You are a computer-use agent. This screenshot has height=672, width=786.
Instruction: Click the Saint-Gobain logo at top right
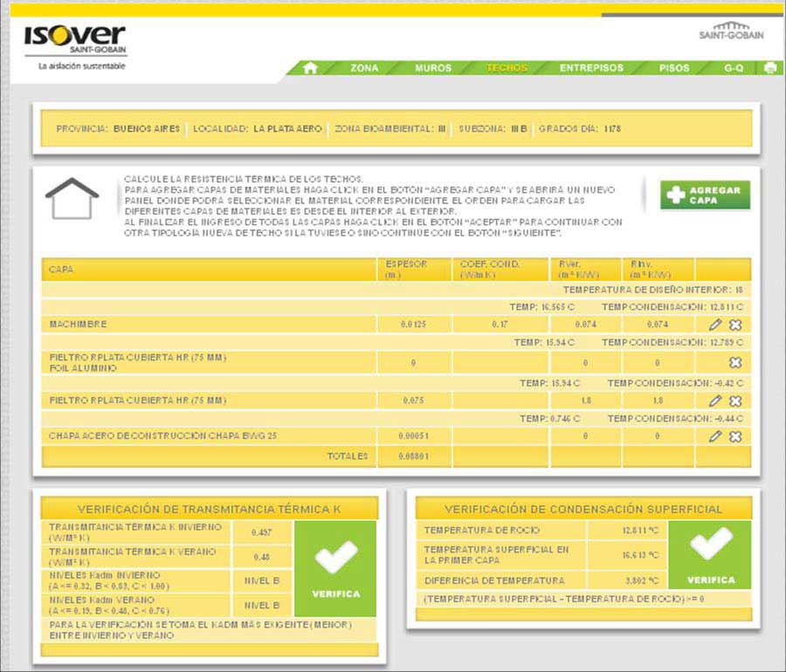click(731, 31)
